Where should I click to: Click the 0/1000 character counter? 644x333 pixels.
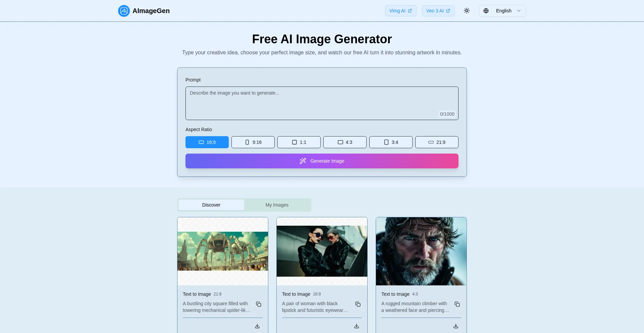447,114
